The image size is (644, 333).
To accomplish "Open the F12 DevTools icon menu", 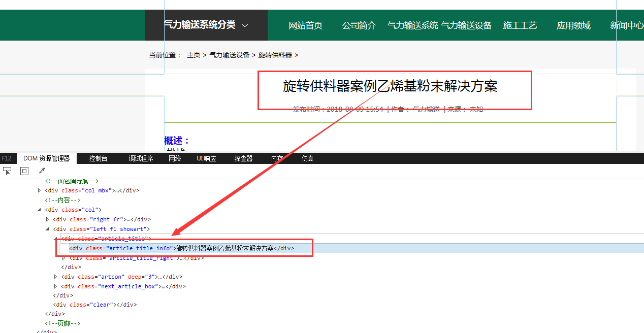I will click(7, 158).
